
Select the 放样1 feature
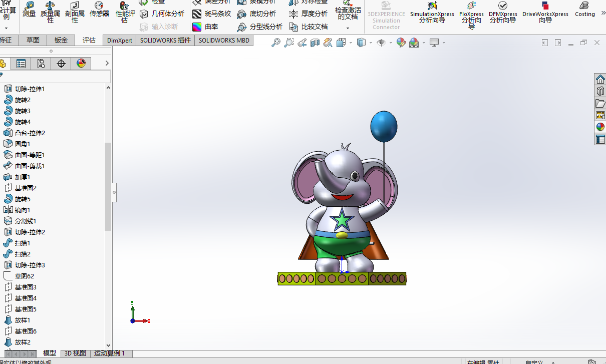coord(18,320)
